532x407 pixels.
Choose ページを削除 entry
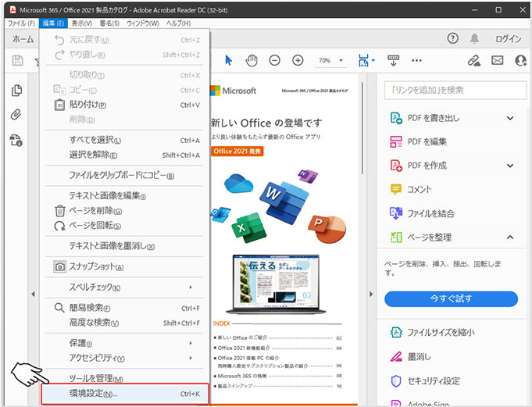pos(124,211)
